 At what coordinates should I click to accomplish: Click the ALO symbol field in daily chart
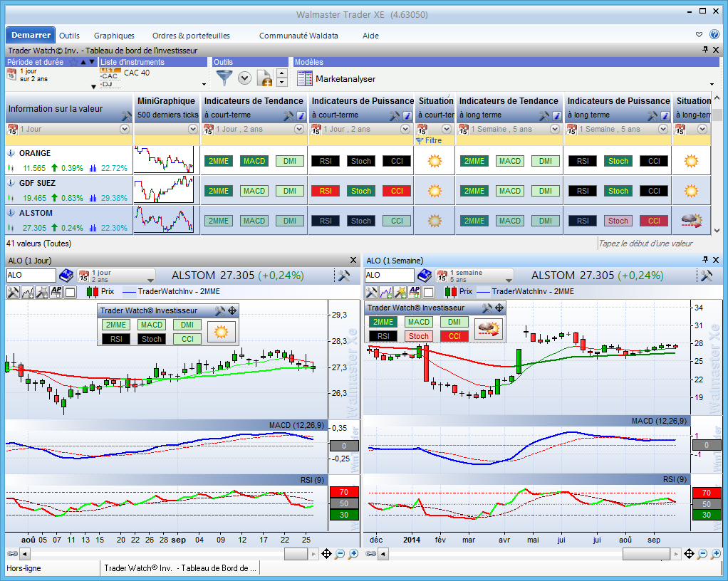click(31, 275)
